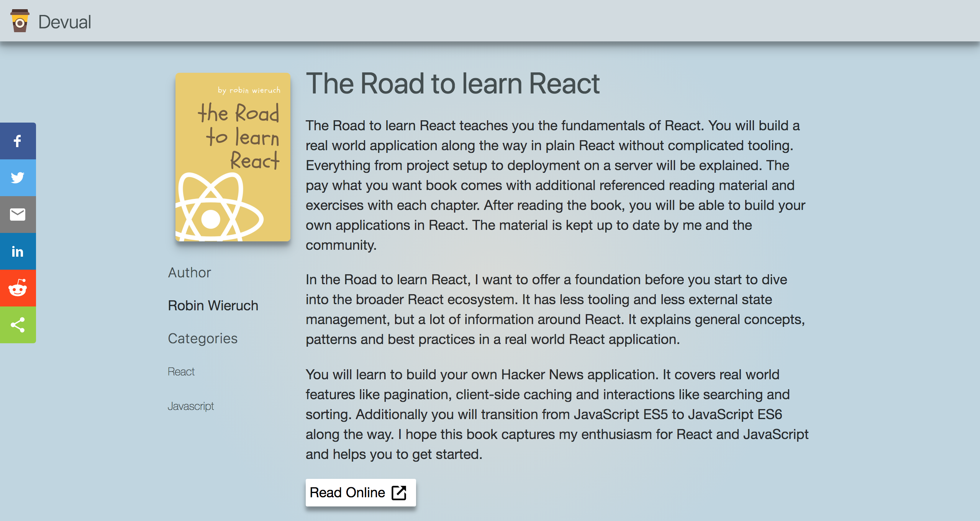Image resolution: width=980 pixels, height=521 pixels.
Task: Click the book cover thumbnail
Action: [x=233, y=157]
